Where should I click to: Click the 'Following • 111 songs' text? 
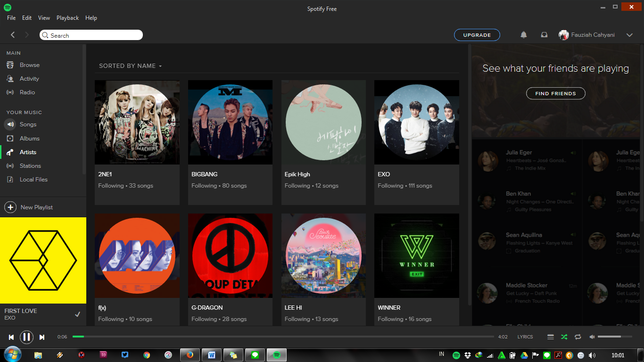click(x=405, y=186)
